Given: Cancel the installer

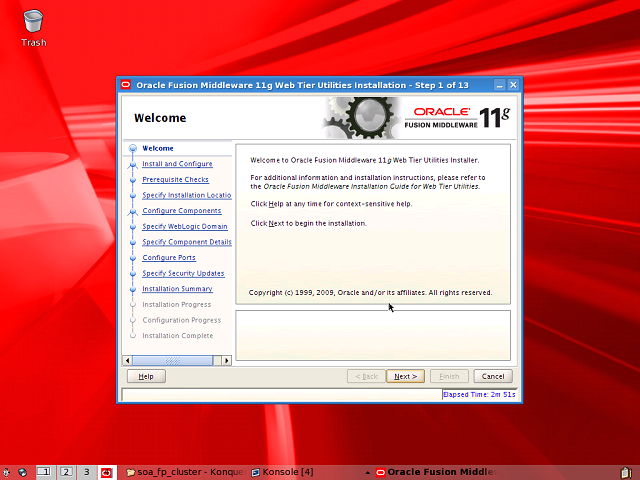Looking at the screenshot, I should [x=493, y=376].
